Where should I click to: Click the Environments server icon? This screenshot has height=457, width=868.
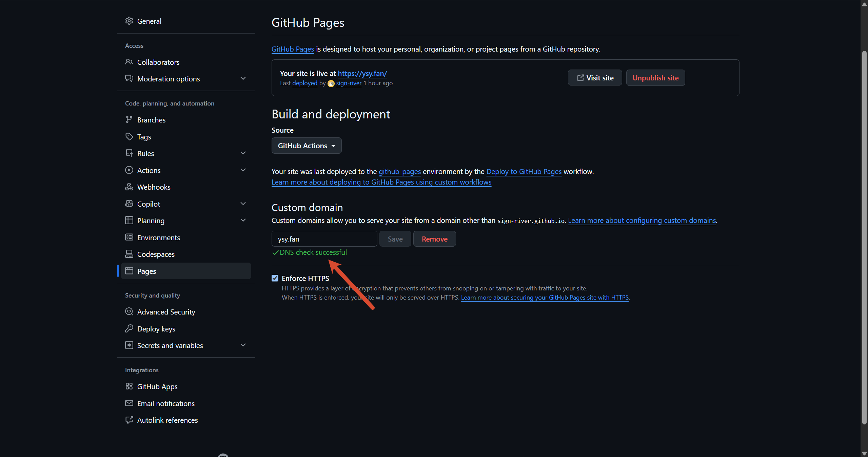point(129,237)
